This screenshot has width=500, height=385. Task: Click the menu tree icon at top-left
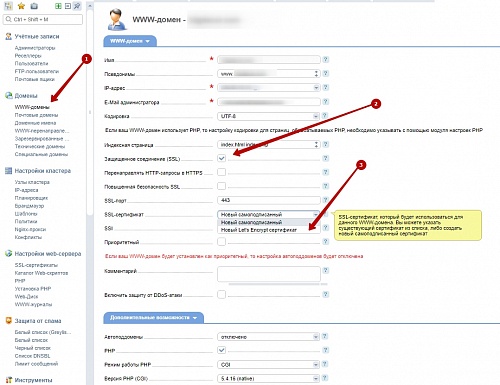pos(8,6)
